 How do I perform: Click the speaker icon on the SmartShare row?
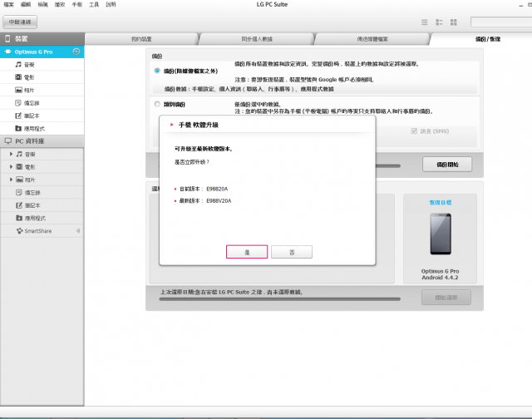tap(78, 231)
